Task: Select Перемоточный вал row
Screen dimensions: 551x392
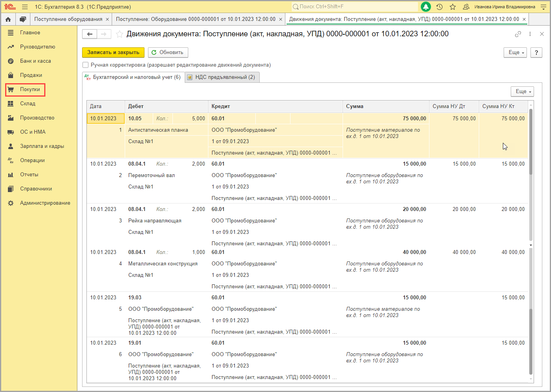Action: tap(152, 175)
